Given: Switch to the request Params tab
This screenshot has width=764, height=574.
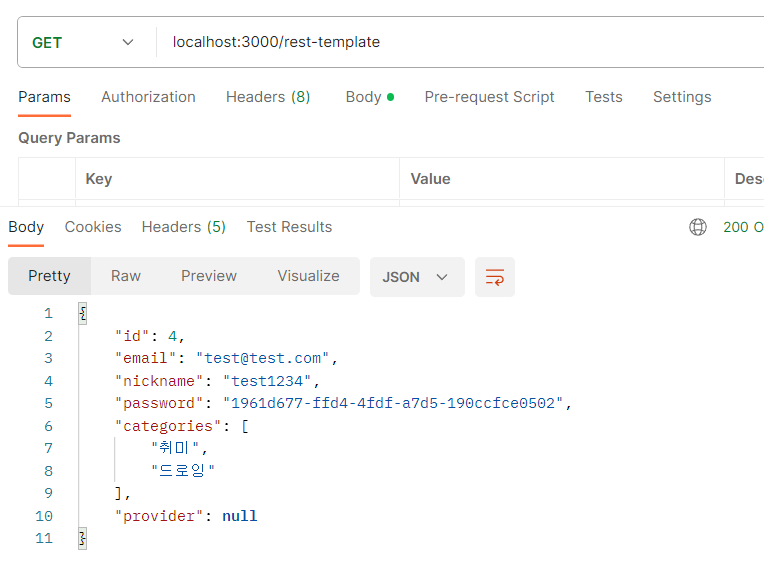Looking at the screenshot, I should click(x=44, y=97).
